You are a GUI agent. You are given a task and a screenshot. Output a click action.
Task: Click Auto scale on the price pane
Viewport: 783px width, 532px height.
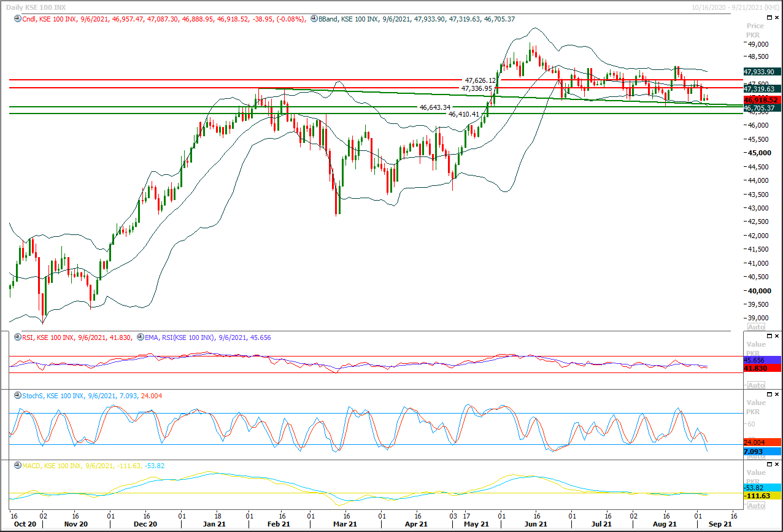tap(756, 327)
